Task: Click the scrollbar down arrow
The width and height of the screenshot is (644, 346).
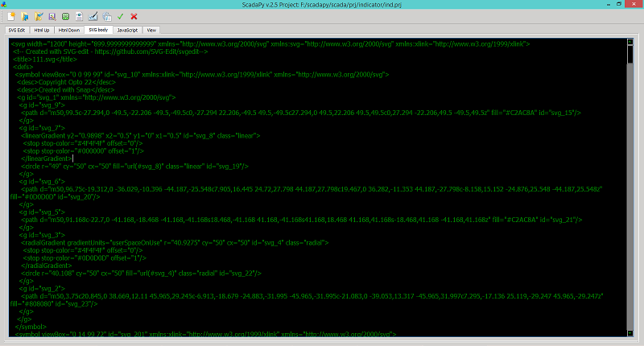Action: tap(630, 333)
